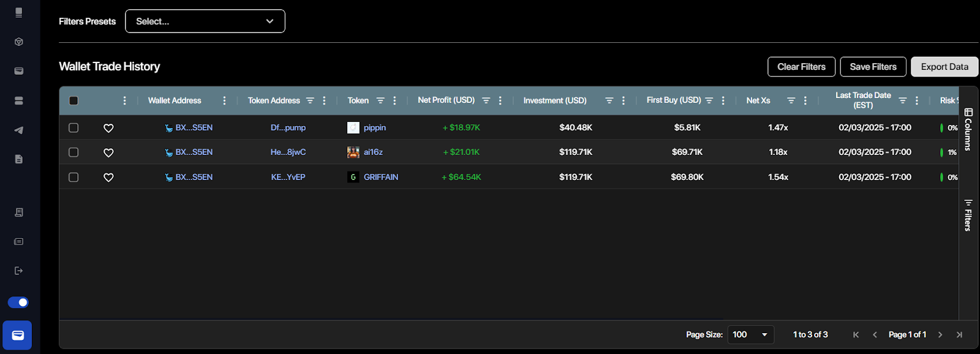Select the ai16z row checkbox
Screen dimensions: 980x354
[73, 152]
